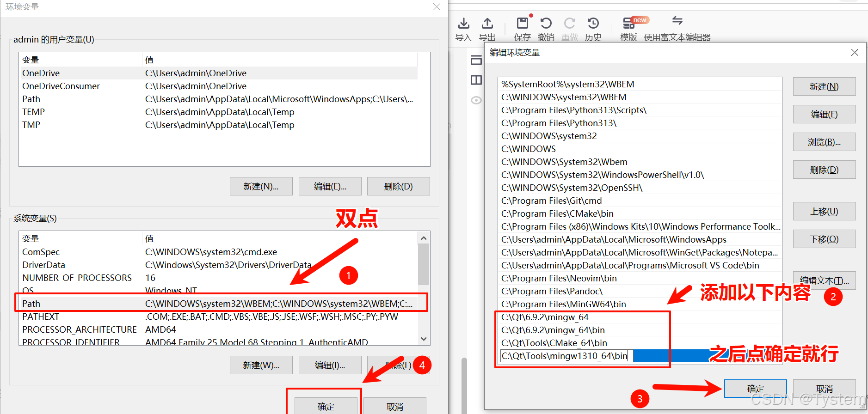Screen dimensions: 868x414
Task: Click 删除(D) under user variables
Action: [398, 186]
